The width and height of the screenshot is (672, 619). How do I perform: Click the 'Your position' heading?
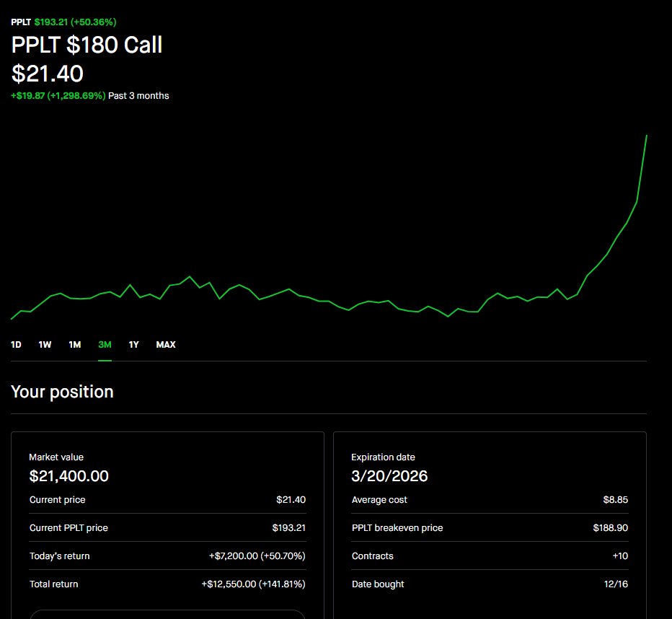point(62,392)
